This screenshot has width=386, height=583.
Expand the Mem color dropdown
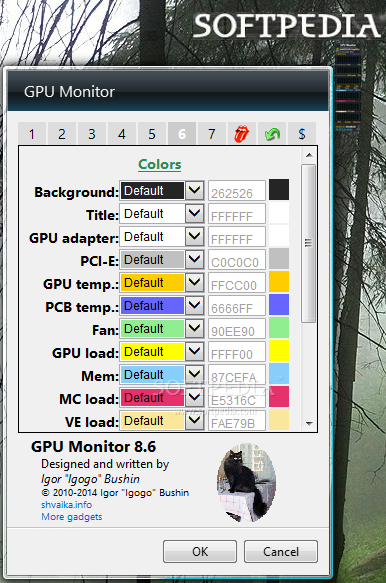coord(194,375)
